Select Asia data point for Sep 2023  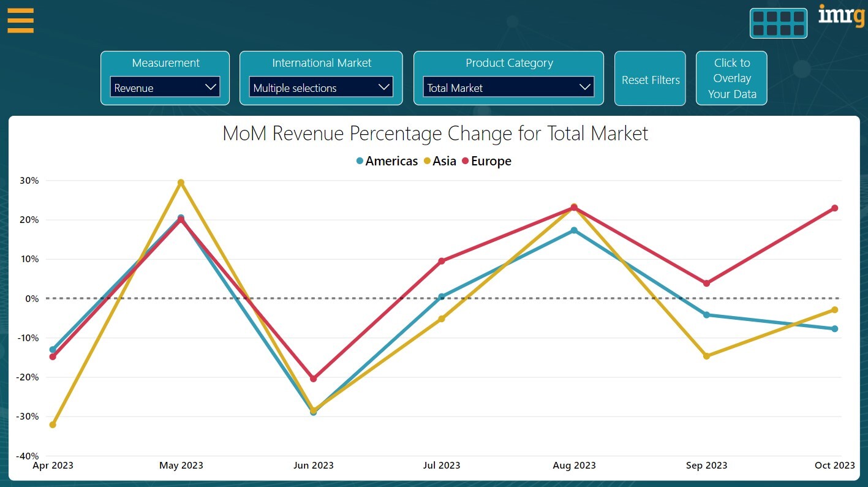pyautogui.click(x=706, y=356)
